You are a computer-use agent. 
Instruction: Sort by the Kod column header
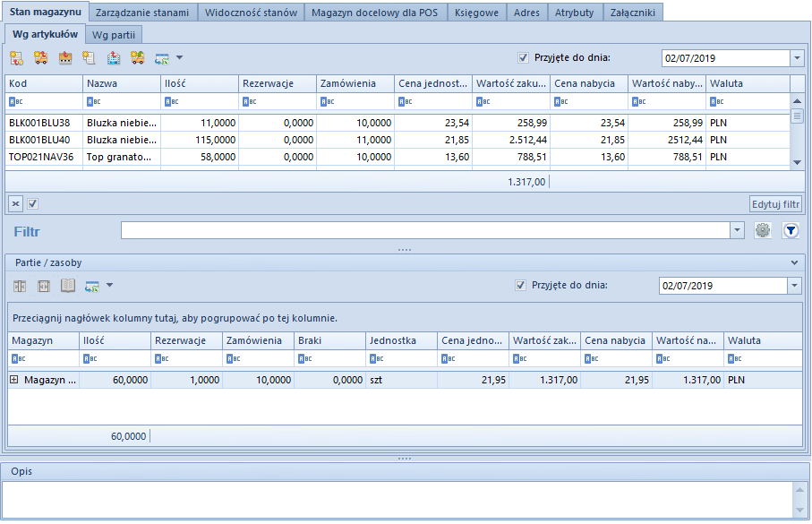click(x=44, y=83)
